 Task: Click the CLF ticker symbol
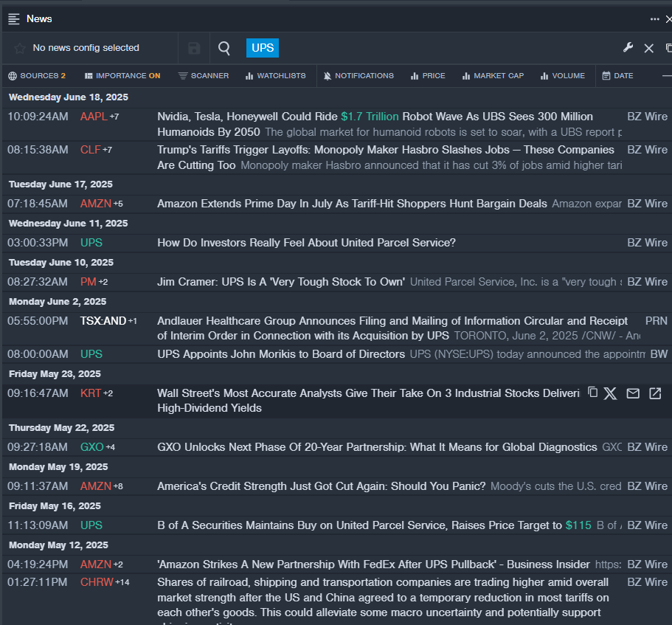(91, 150)
